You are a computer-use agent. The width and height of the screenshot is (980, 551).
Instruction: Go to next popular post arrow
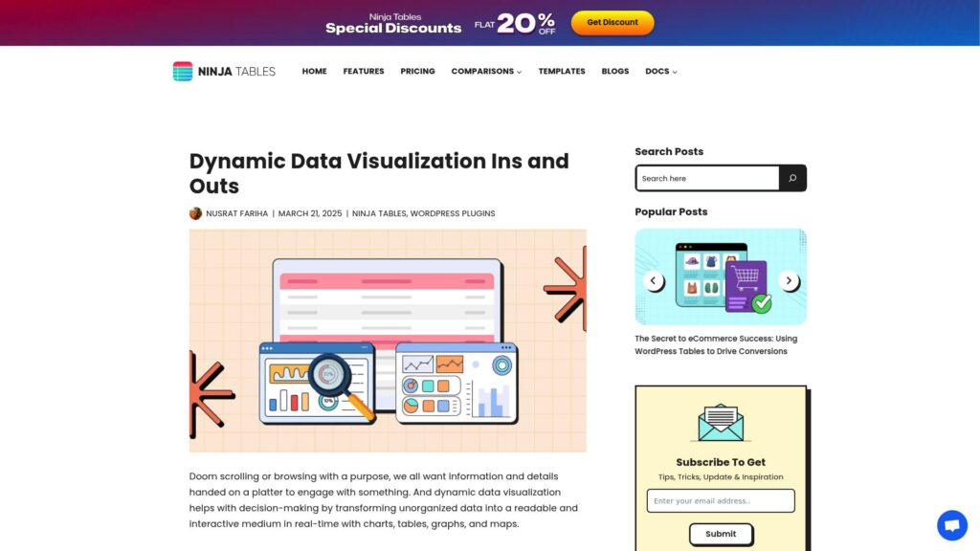pos(789,280)
